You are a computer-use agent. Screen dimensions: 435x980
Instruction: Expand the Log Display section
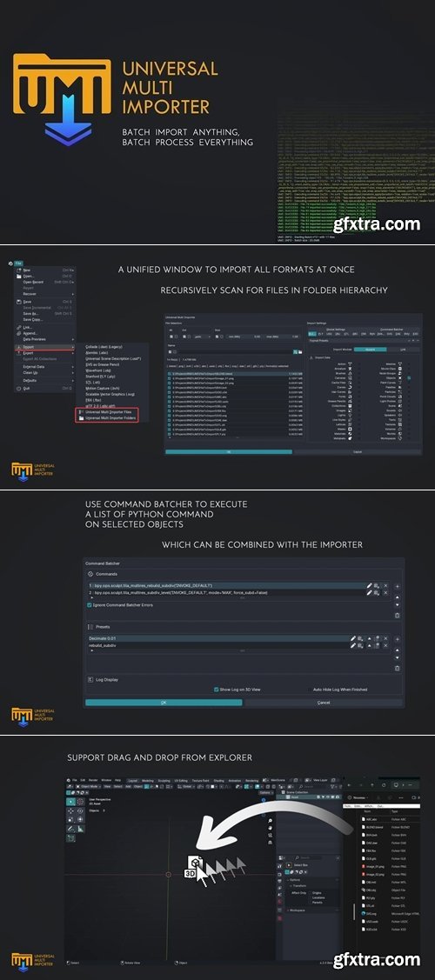tap(90, 679)
